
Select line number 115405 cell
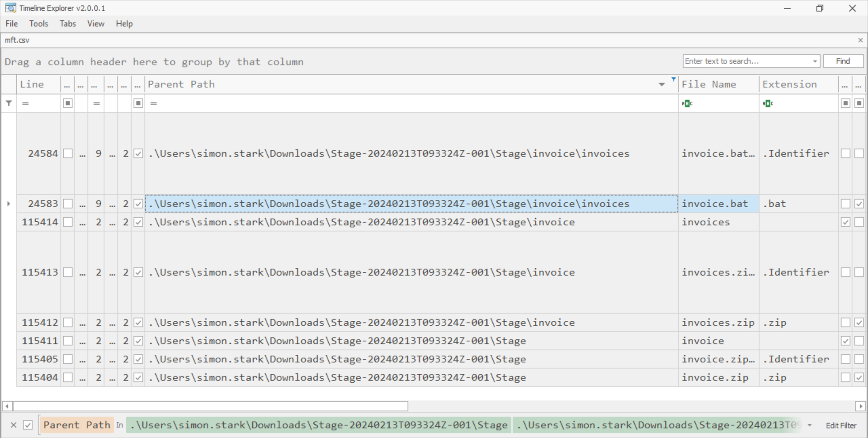tap(39, 359)
